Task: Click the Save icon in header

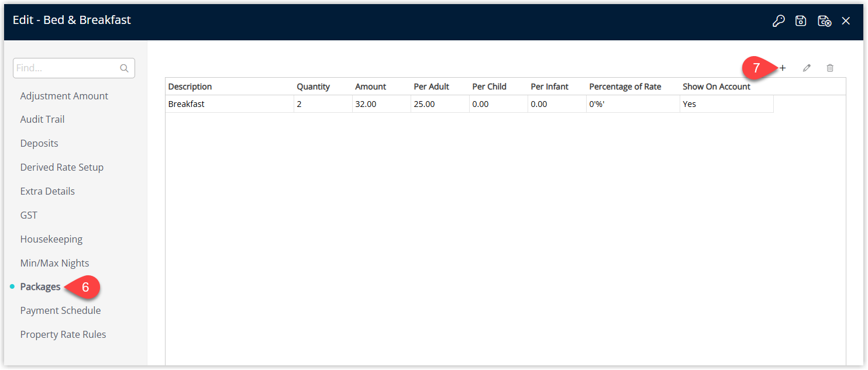Action: coord(801,21)
